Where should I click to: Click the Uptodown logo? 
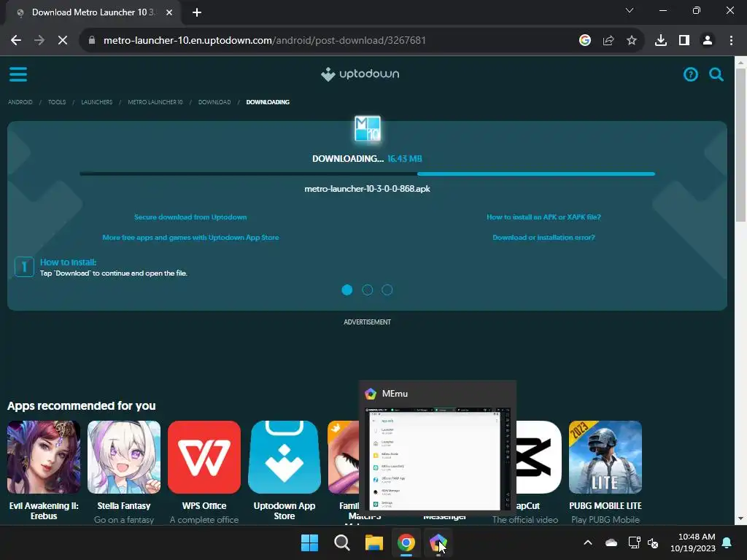tap(360, 74)
